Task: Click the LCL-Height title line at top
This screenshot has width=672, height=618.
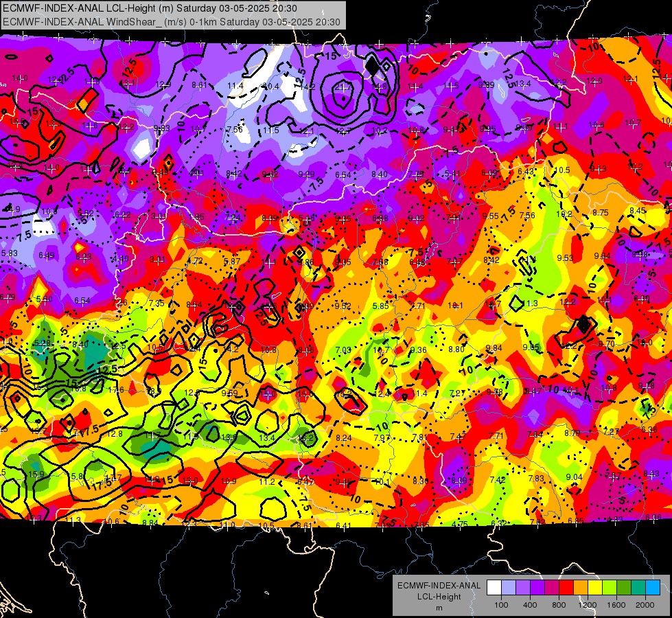Action: click(150, 8)
